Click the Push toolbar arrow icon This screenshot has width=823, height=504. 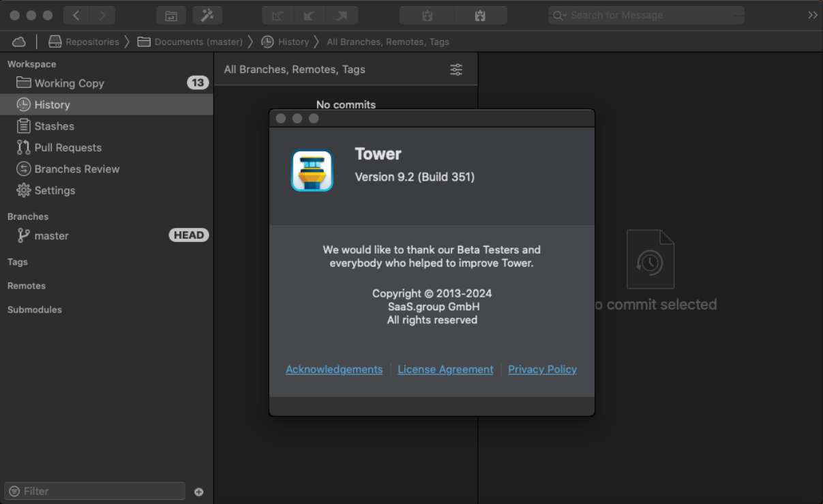[x=338, y=16]
